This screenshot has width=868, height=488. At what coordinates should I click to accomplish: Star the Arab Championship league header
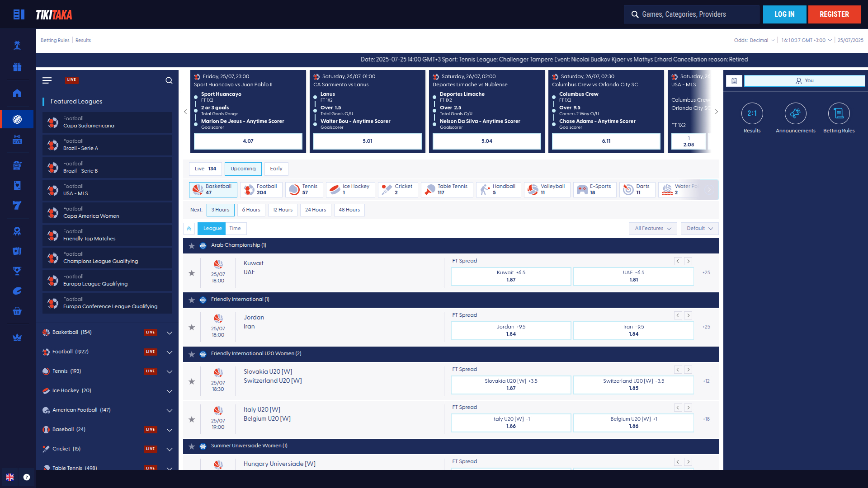[x=192, y=246]
